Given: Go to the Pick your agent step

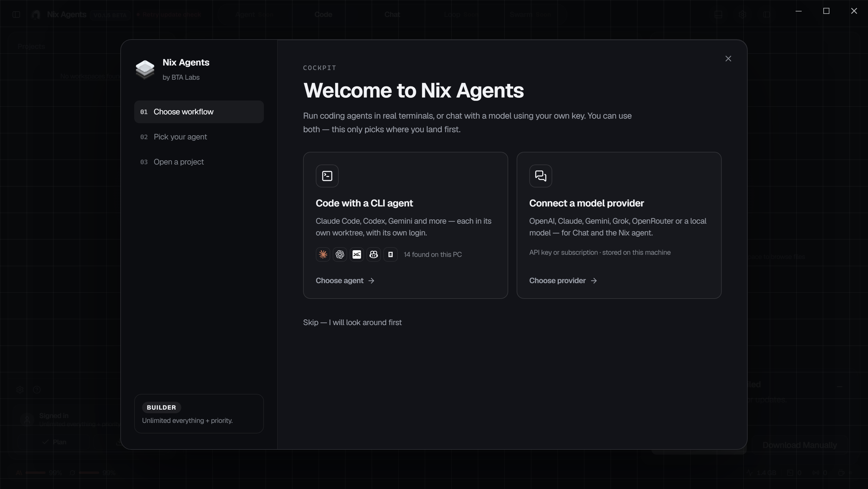Looking at the screenshot, I should click(x=199, y=137).
